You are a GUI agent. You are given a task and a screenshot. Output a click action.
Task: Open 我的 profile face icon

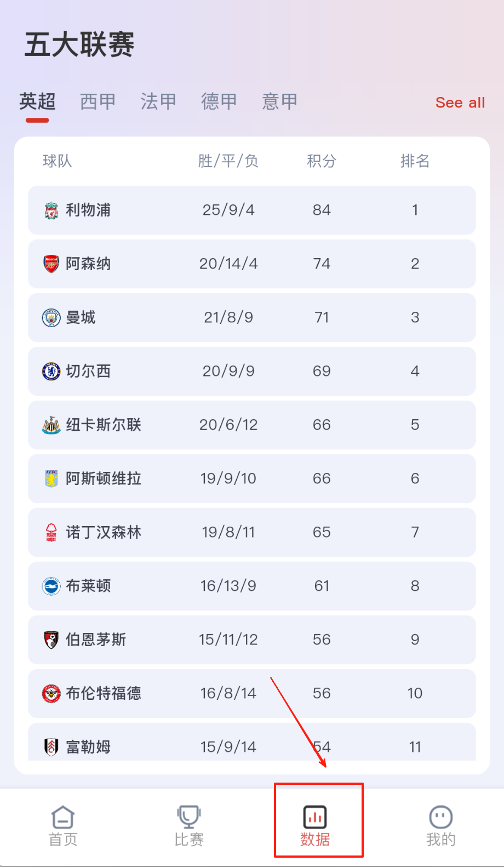(x=441, y=818)
